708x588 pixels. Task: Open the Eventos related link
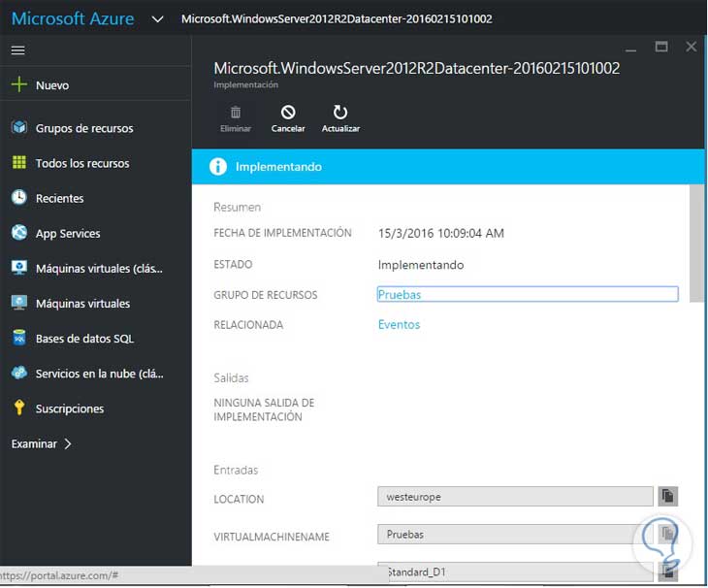coord(400,324)
